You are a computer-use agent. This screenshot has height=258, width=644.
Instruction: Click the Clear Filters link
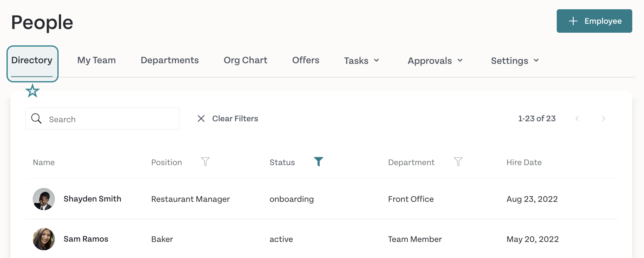pyautogui.click(x=235, y=119)
